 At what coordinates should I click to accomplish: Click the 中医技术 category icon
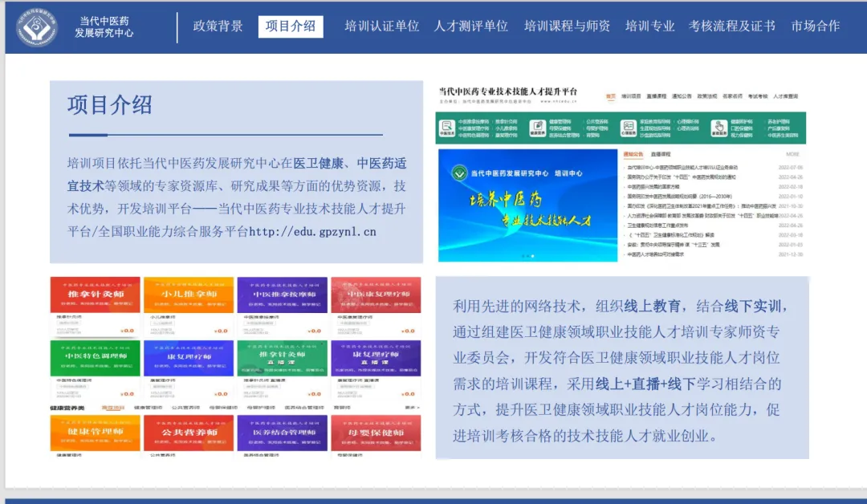[x=447, y=128]
